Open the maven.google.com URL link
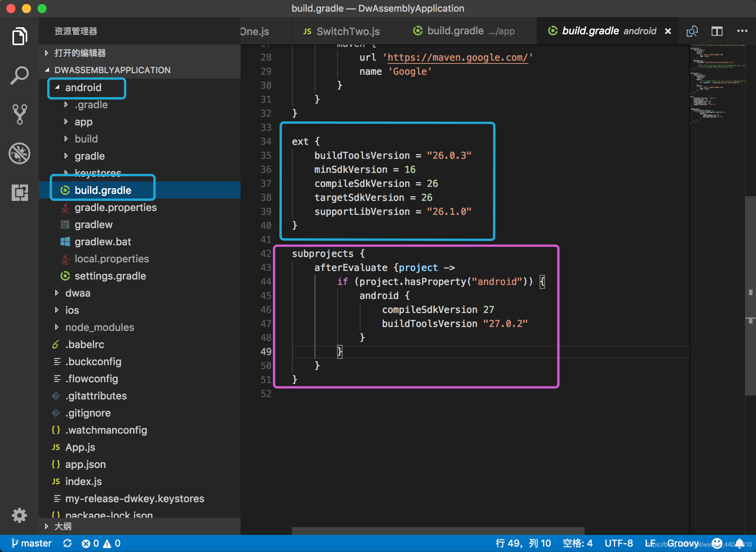756x552 pixels. point(458,58)
